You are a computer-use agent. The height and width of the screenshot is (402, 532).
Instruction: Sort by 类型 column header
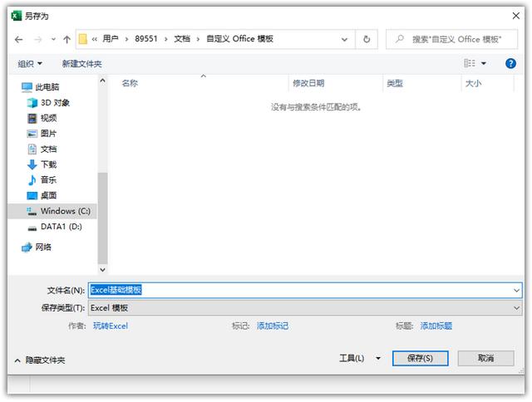(x=395, y=83)
